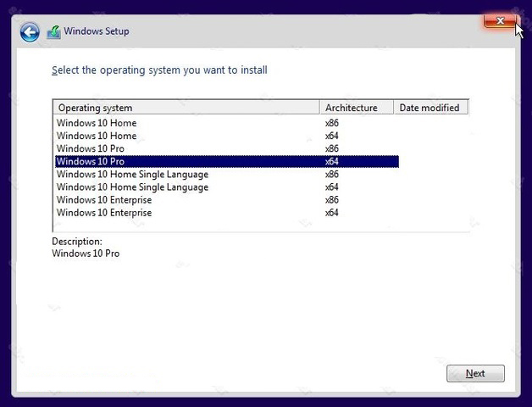Select highlighted Windows 10 Pro x64 row
Image resolution: width=532 pixels, height=407 pixels.
(227, 161)
